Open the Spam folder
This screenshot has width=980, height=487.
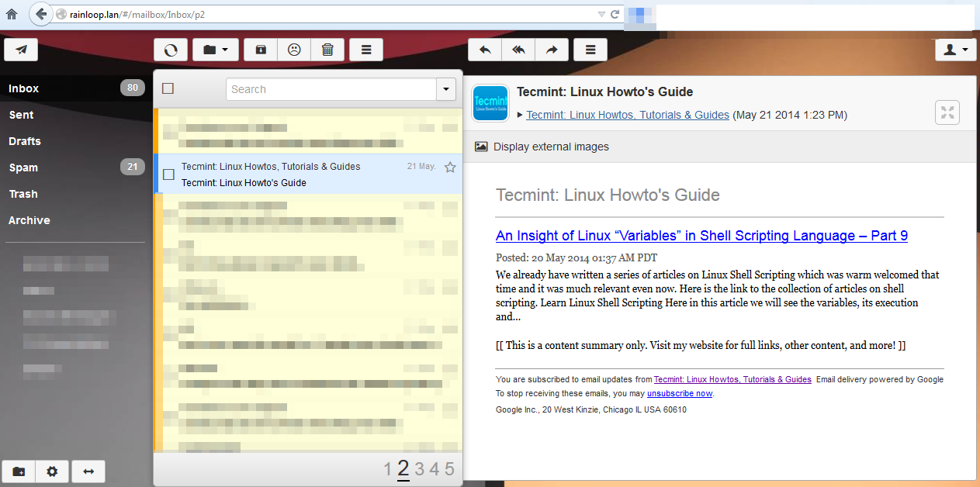coord(23,168)
